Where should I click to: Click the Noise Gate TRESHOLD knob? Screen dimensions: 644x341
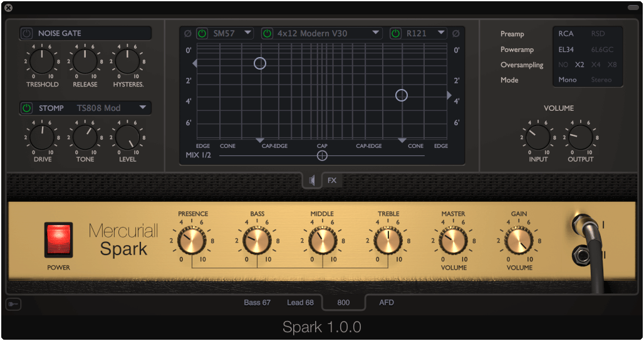point(42,61)
